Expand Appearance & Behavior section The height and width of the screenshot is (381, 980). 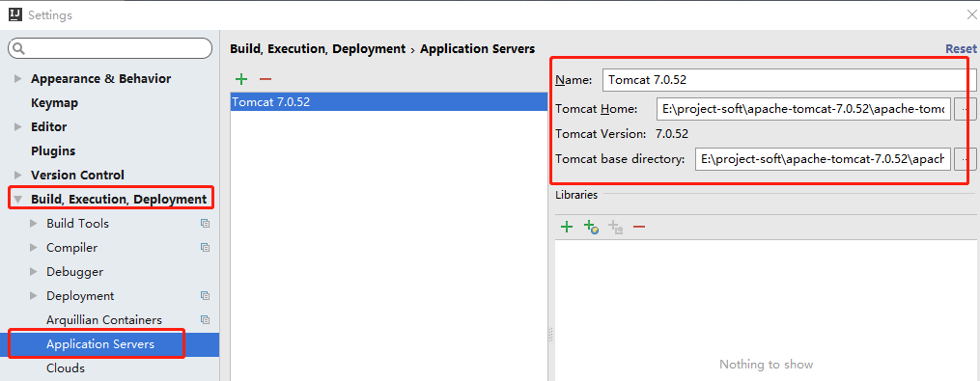(17, 79)
